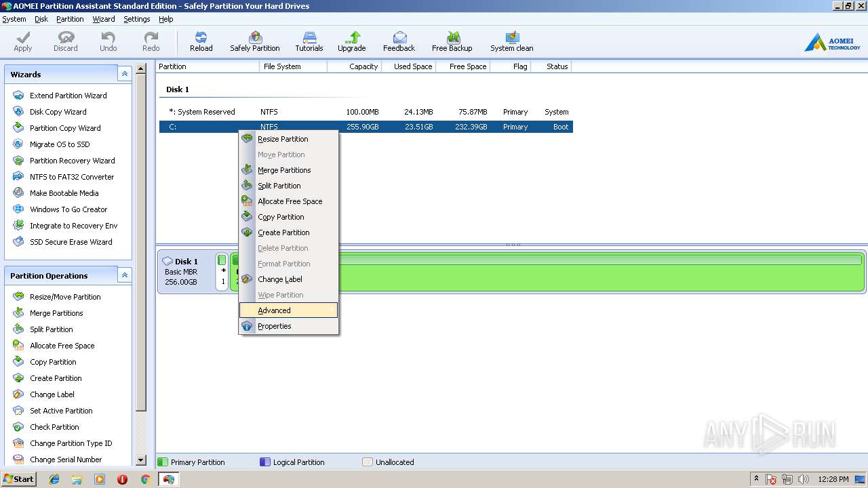The image size is (868, 488).
Task: Open Make Bootable Media wizard
Action: (64, 193)
